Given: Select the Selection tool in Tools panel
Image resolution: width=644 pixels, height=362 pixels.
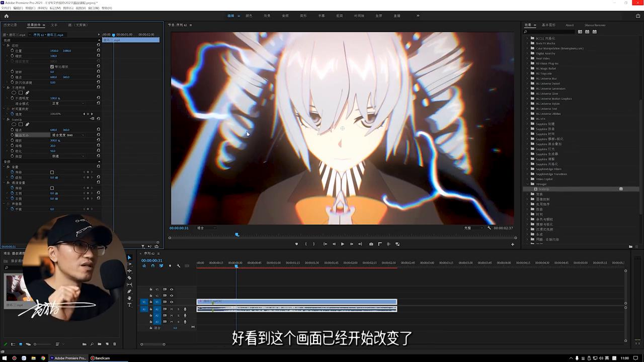Looking at the screenshot, I should 129,257.
